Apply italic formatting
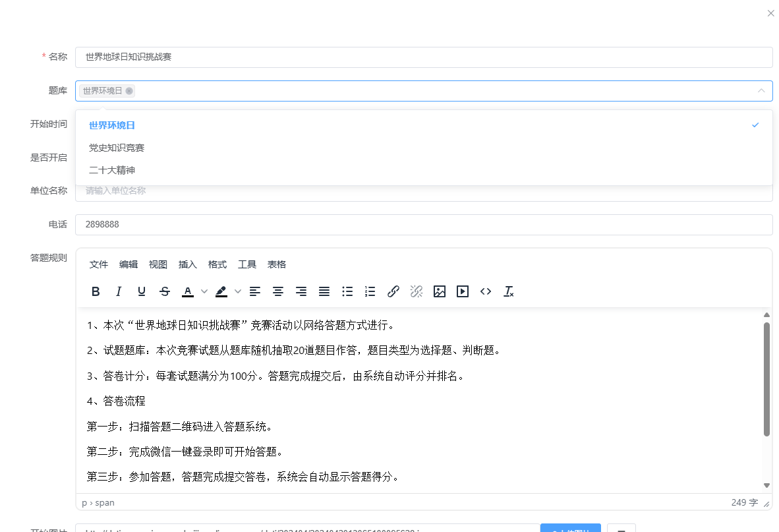This screenshot has width=779, height=532. [x=119, y=291]
